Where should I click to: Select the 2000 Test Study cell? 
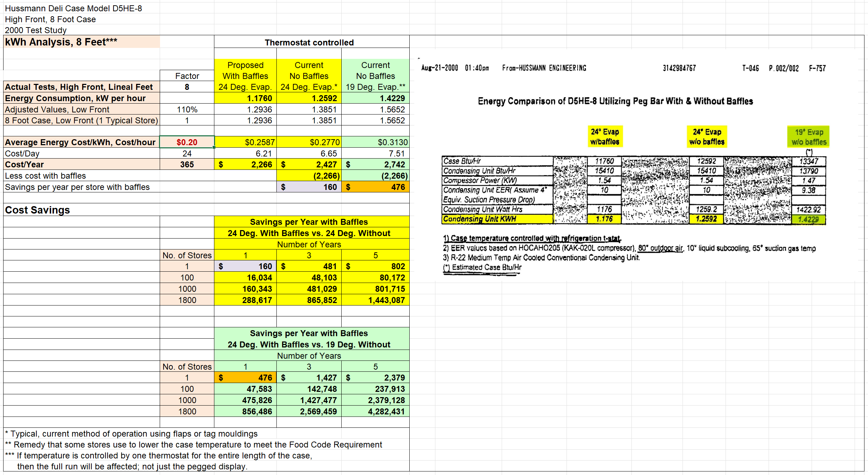(36, 30)
